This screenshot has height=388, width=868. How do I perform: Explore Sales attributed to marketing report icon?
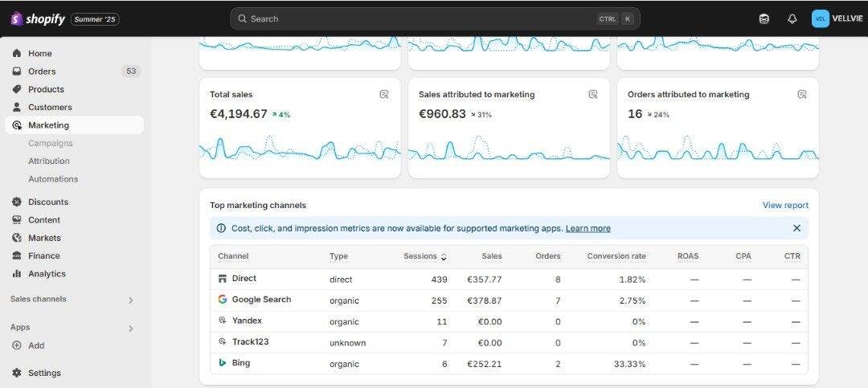pyautogui.click(x=593, y=95)
